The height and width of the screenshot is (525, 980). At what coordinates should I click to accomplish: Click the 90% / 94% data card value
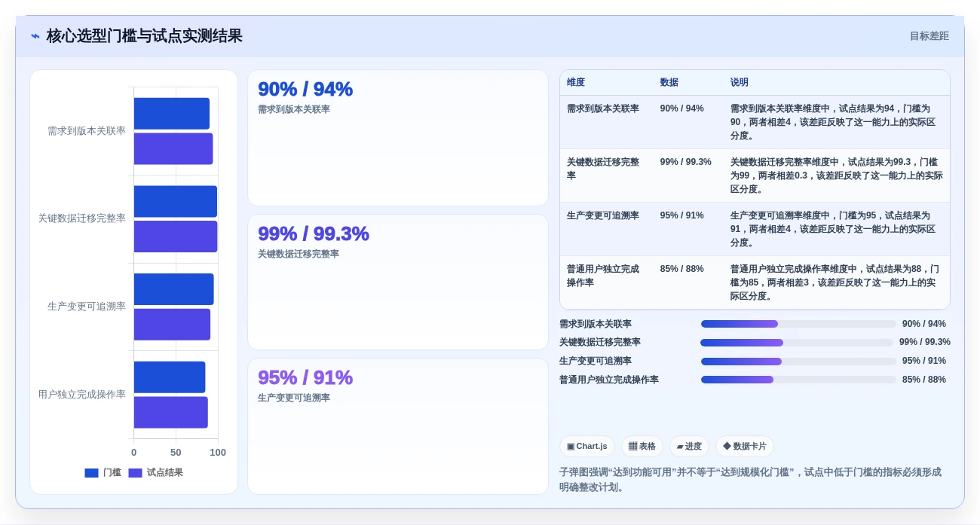[305, 89]
